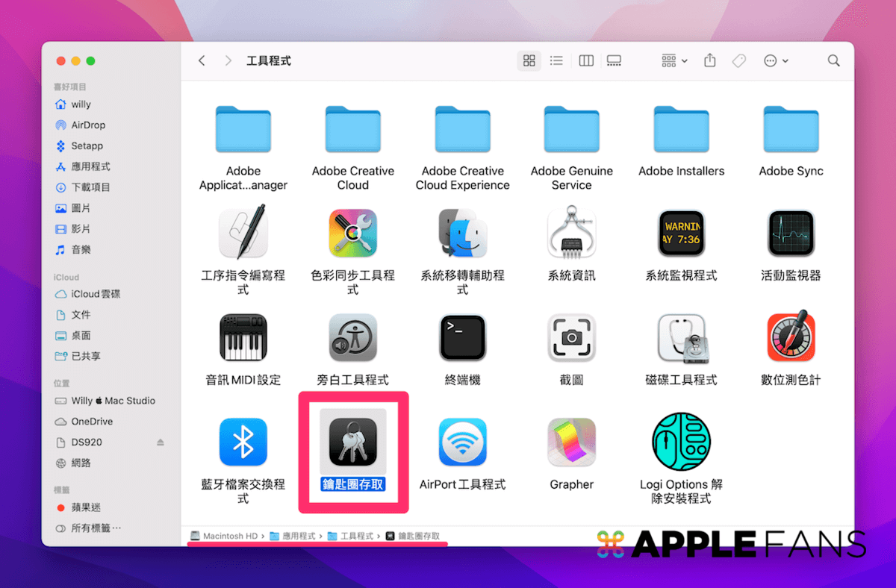Open the highlighted Keychain Access (鑰匙圈存取)
The image size is (896, 588).
point(352,442)
